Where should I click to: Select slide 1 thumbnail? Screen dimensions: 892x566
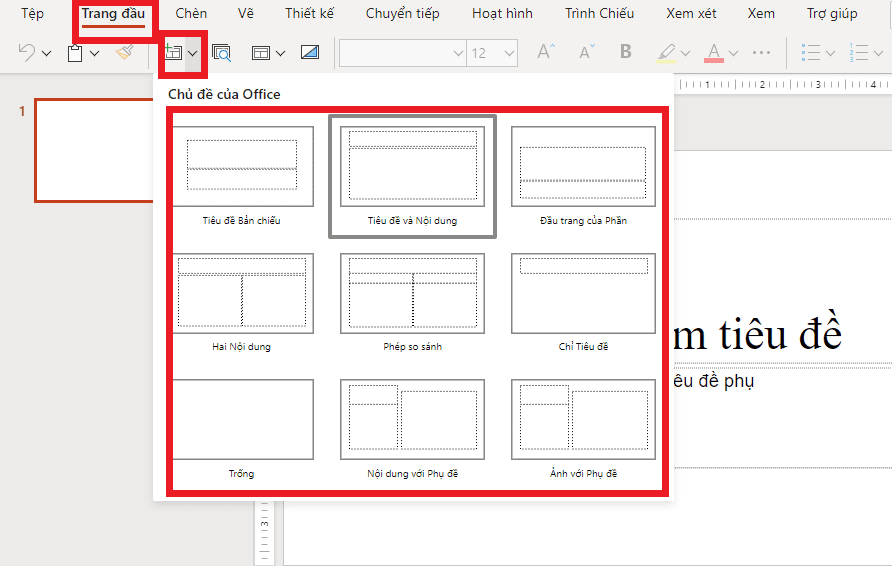94,150
